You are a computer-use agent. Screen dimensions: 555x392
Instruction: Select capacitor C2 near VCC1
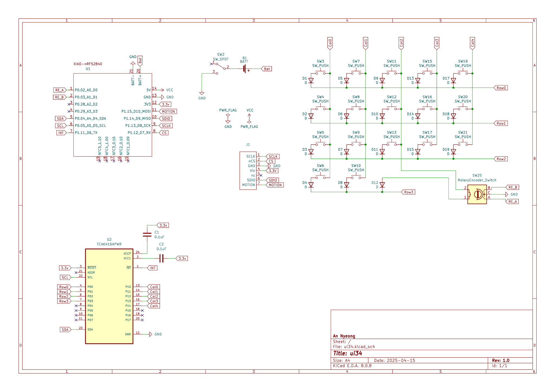[162, 258]
